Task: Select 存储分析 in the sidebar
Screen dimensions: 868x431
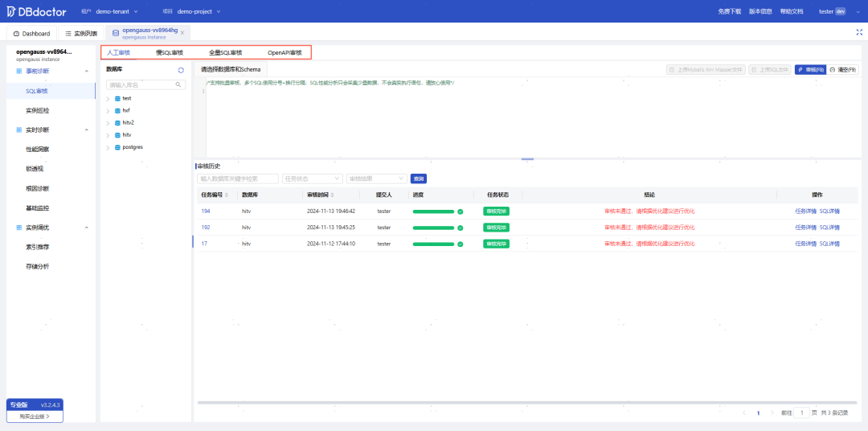Action: (x=38, y=266)
